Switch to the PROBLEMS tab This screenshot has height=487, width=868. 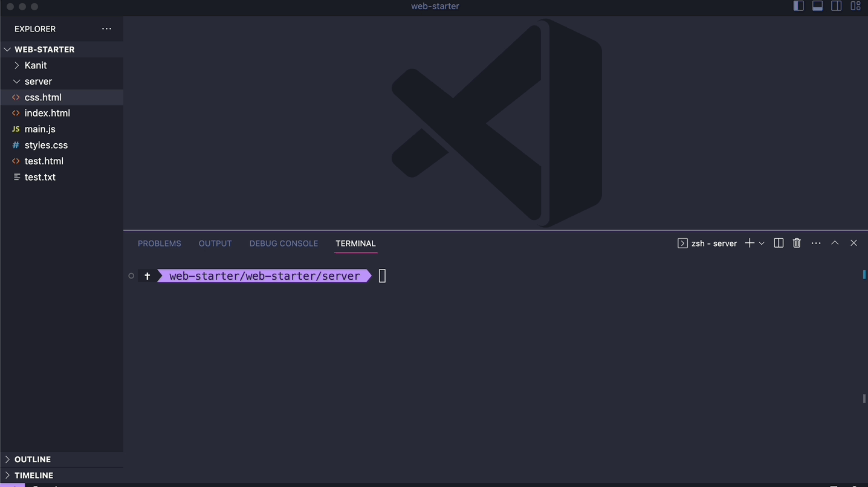tap(160, 243)
